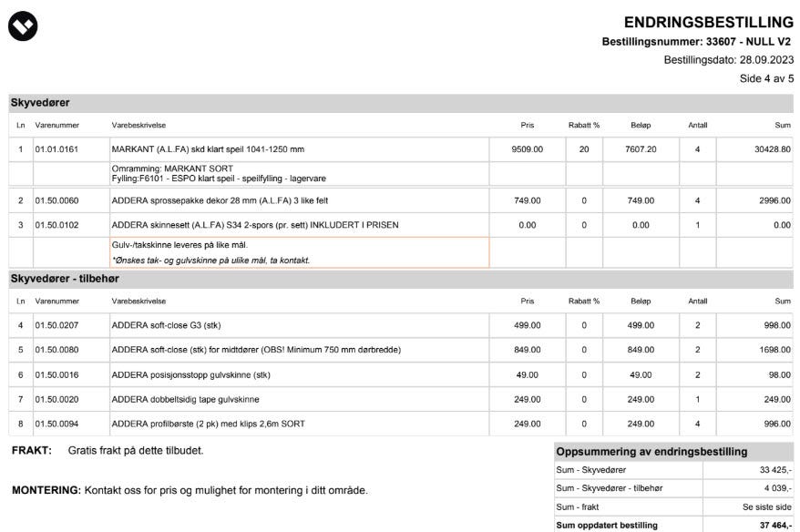
Task: Click sum 98.00
Action: tap(780, 375)
